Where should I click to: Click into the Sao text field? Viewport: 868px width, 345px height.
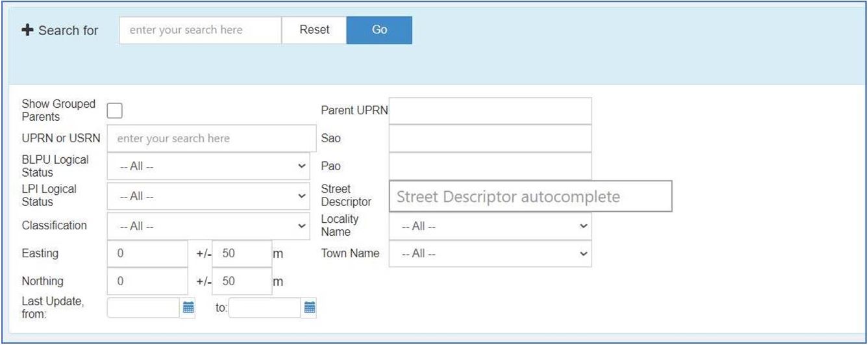coord(490,138)
